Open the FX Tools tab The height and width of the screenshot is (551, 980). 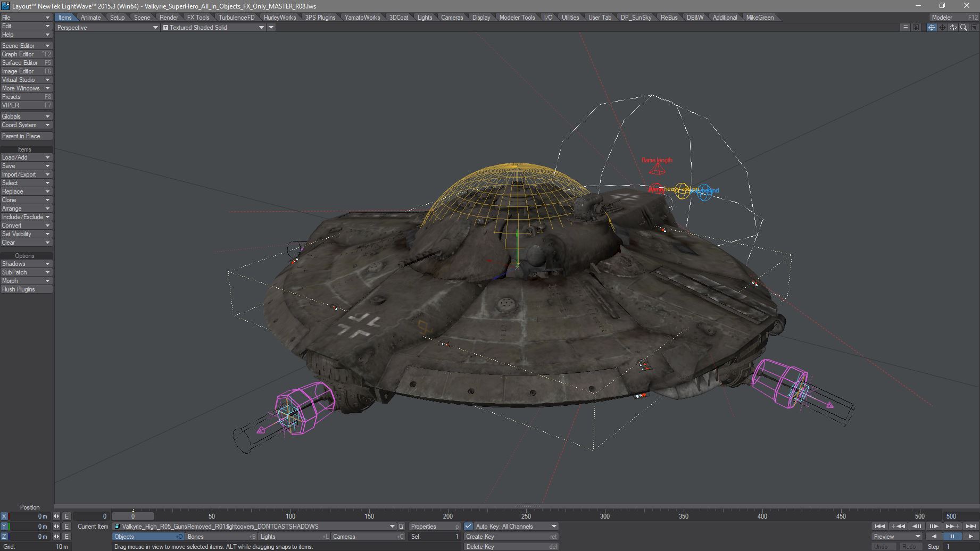[x=198, y=18]
